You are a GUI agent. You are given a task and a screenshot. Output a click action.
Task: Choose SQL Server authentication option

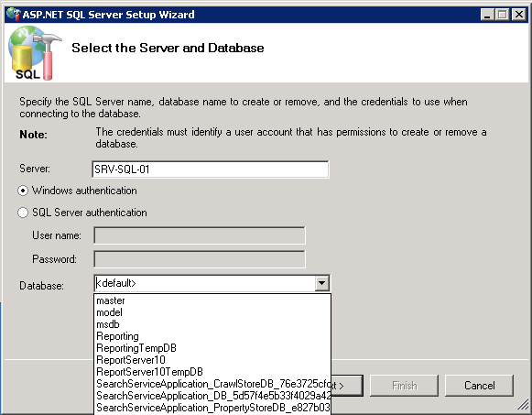tap(23, 213)
